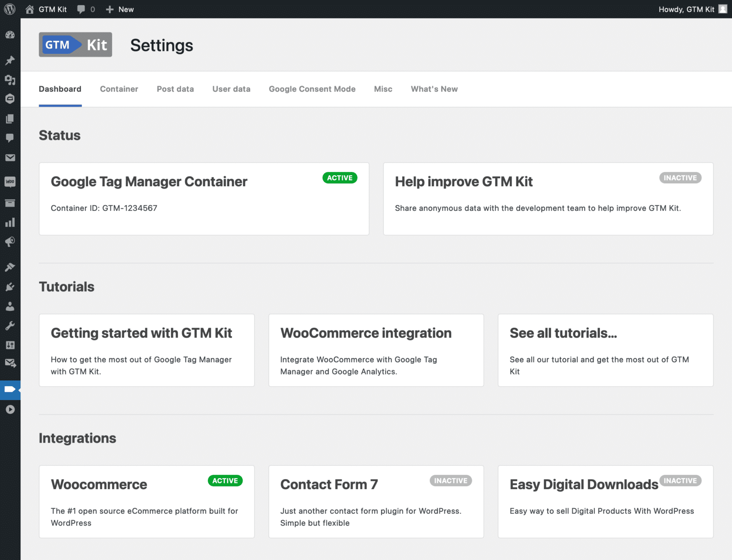Open the Comments speech bubble icon in sidebar

(10, 138)
